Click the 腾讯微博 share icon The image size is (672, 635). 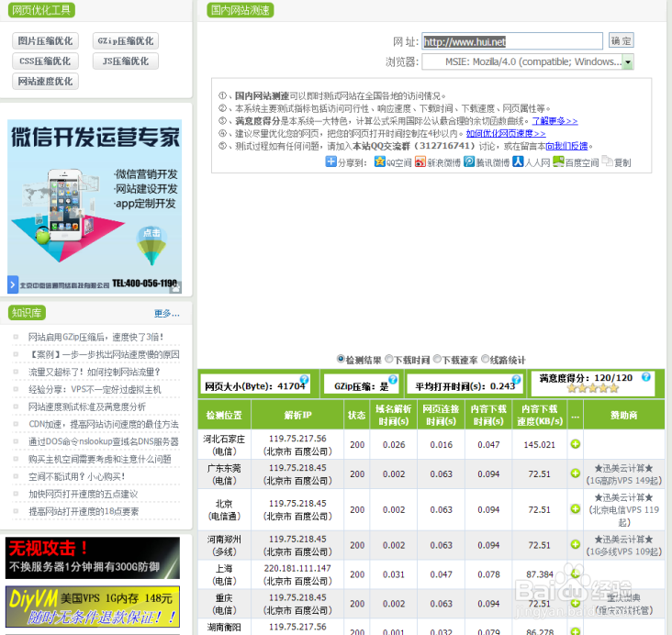(x=469, y=162)
